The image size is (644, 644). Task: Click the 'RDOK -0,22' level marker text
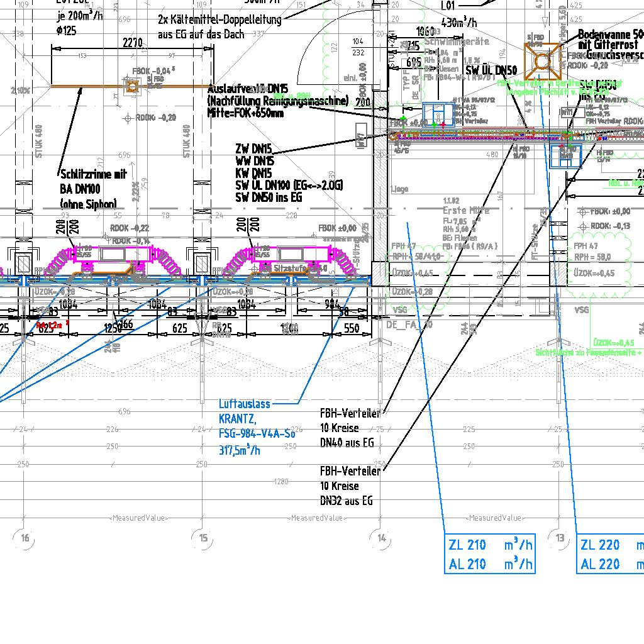click(130, 228)
